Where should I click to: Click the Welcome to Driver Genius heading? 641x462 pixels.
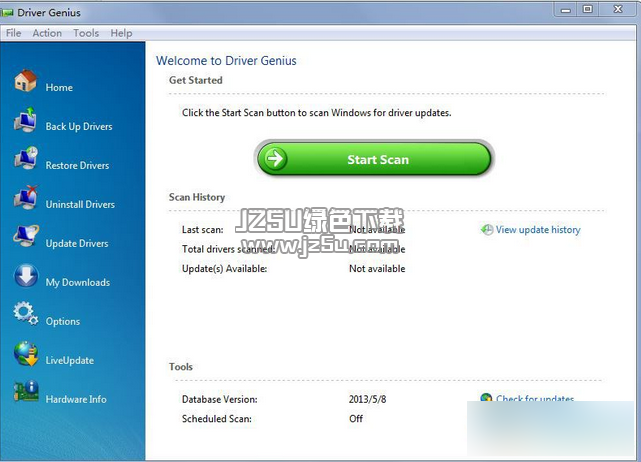[x=226, y=61]
